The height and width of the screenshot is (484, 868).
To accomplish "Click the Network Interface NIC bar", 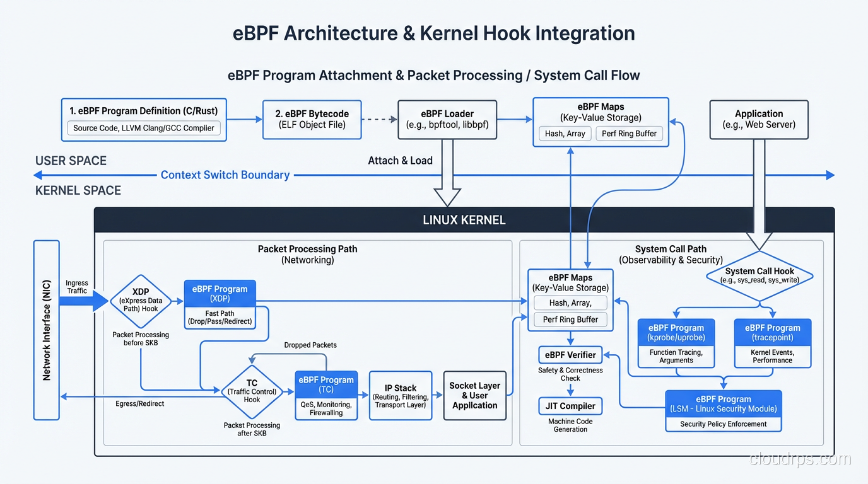I will pos(46,328).
